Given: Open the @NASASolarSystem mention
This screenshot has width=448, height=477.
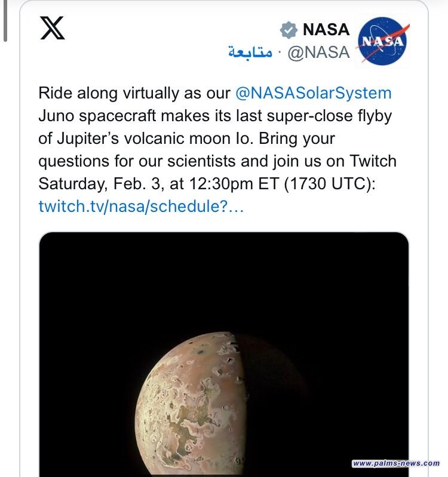Looking at the screenshot, I should coord(314,93).
